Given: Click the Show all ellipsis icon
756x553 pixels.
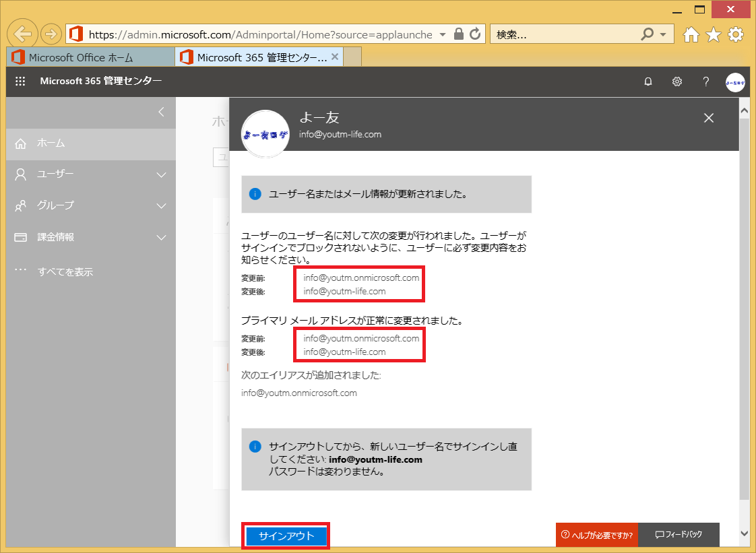Looking at the screenshot, I should pyautogui.click(x=20, y=269).
